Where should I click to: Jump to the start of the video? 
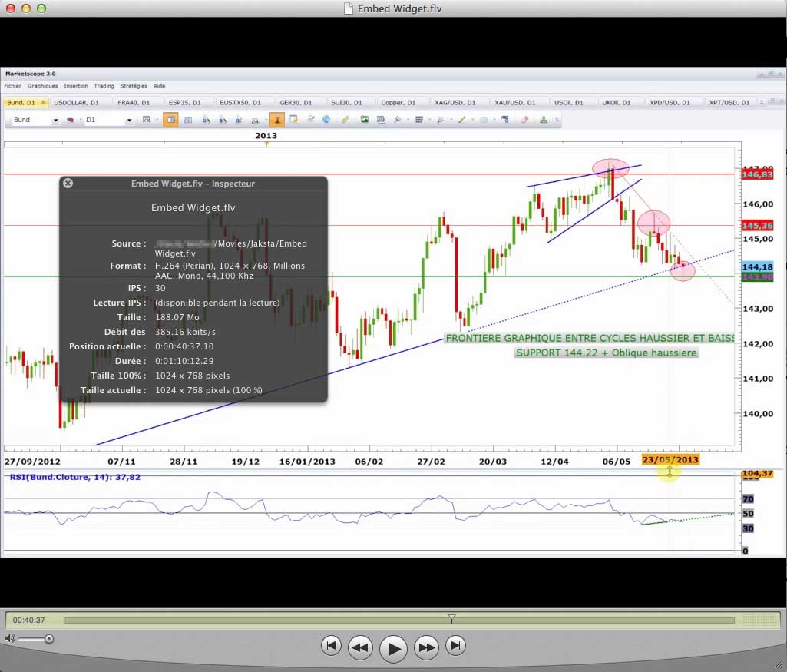pyautogui.click(x=330, y=646)
